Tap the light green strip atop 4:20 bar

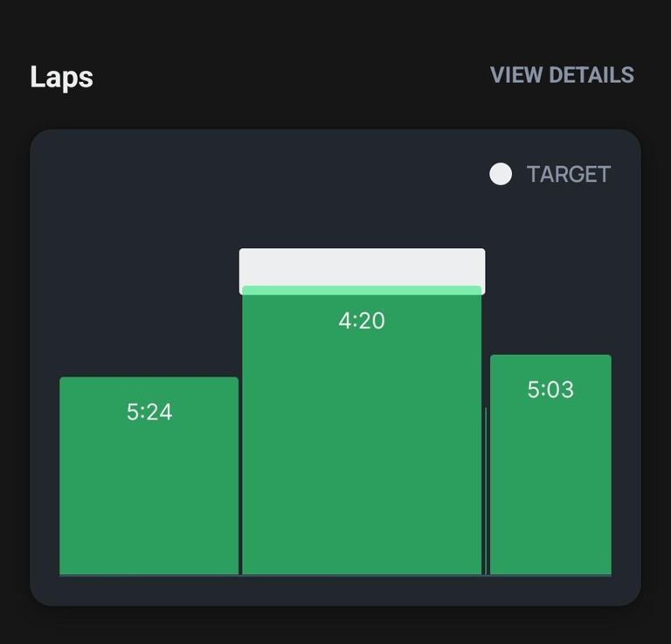(362, 290)
